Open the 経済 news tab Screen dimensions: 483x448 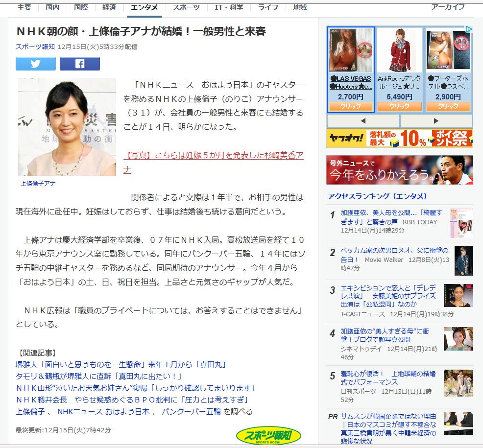point(109,7)
